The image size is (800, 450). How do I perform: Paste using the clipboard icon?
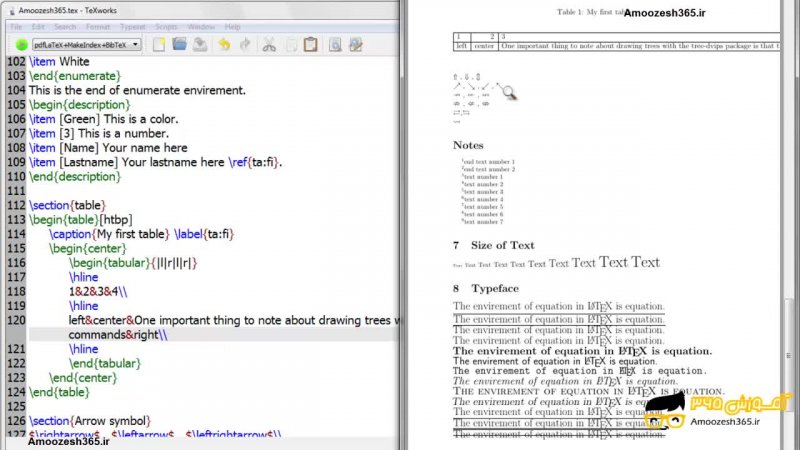pos(311,44)
